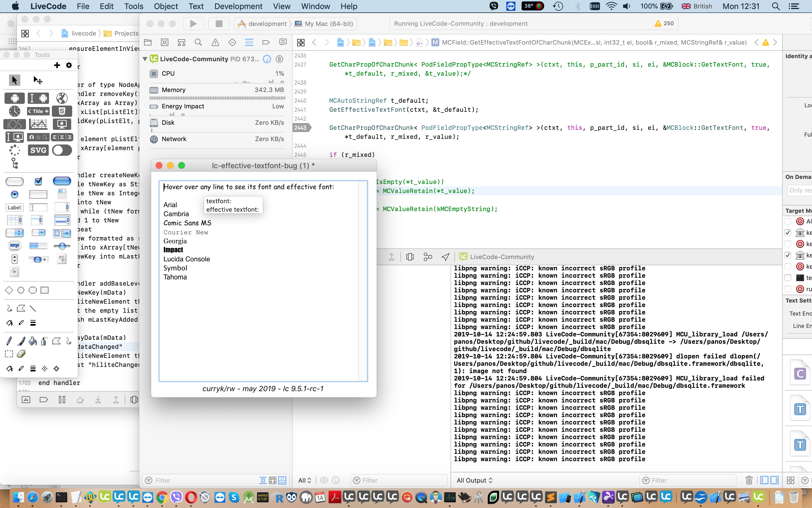The image size is (812, 508).
Task: Open My Mac (64-bit) destination selector
Action: [x=324, y=23]
